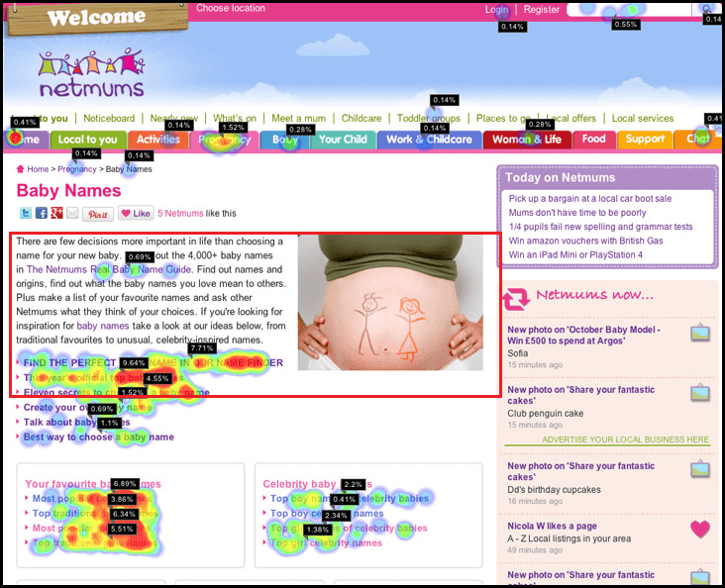Viewport: 725px width, 588px height.
Task: Open The Netmums Real Baby Name Guide
Action: [109, 269]
